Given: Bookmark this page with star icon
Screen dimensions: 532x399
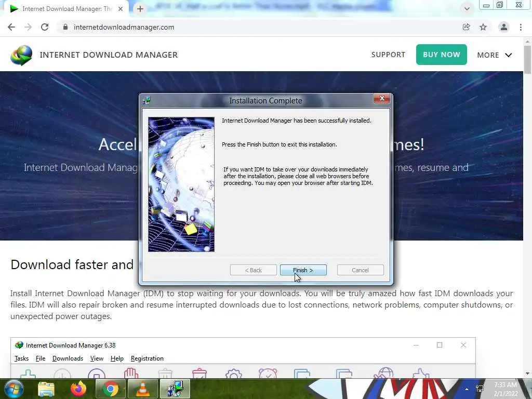Looking at the screenshot, I should coord(483,27).
